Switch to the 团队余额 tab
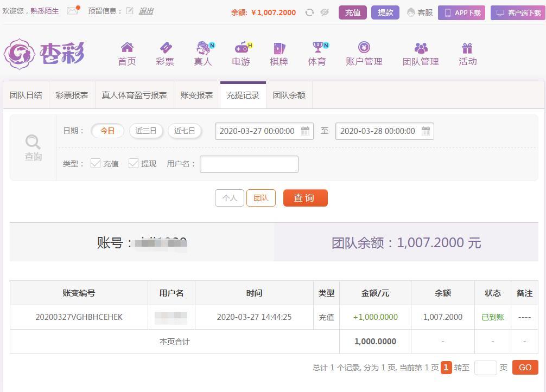 coord(289,95)
